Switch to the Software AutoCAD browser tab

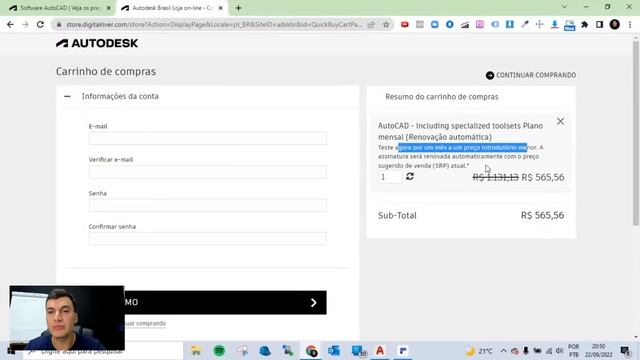[x=59, y=8]
